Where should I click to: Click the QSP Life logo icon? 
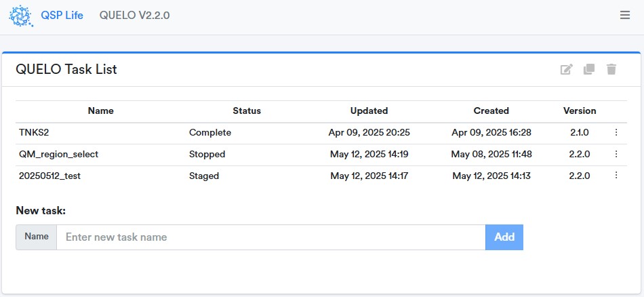(x=21, y=16)
